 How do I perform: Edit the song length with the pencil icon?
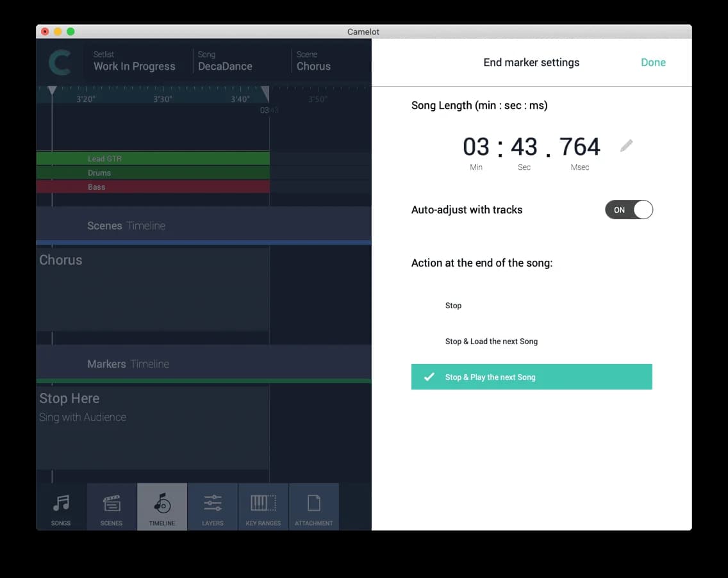(x=626, y=145)
